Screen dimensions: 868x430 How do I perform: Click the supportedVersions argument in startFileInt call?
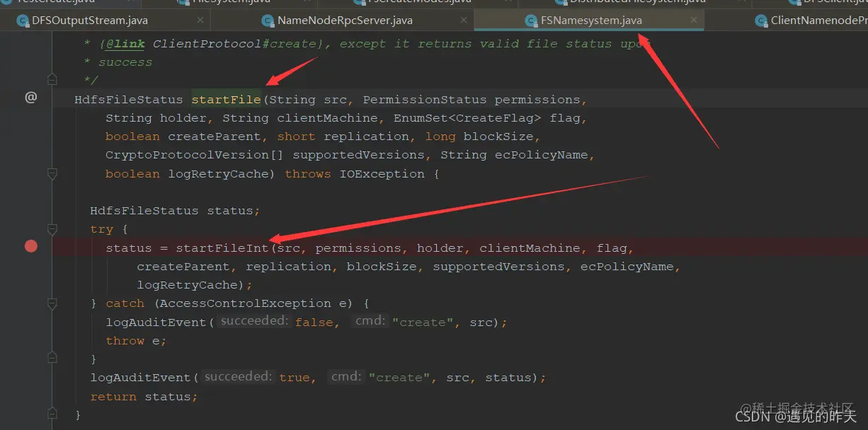pyautogui.click(x=499, y=267)
